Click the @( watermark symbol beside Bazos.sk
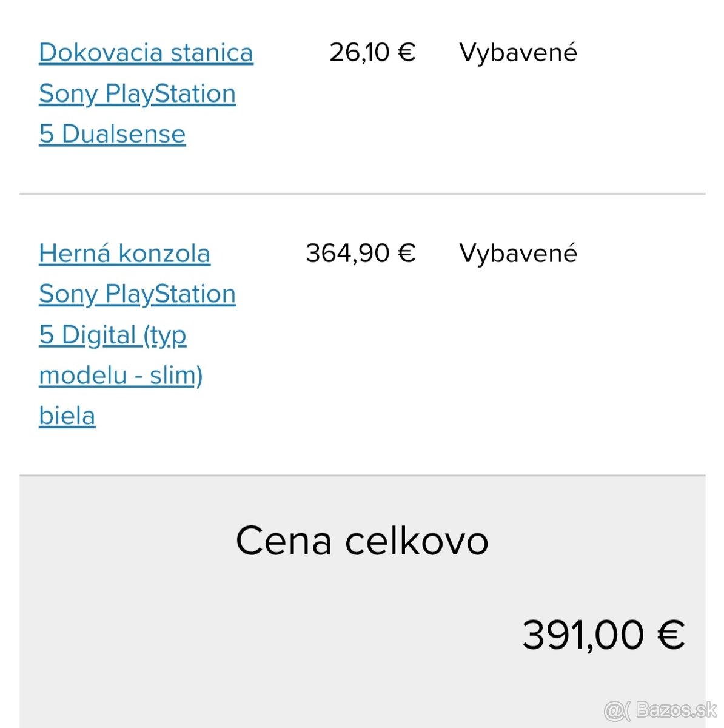 pos(618,710)
